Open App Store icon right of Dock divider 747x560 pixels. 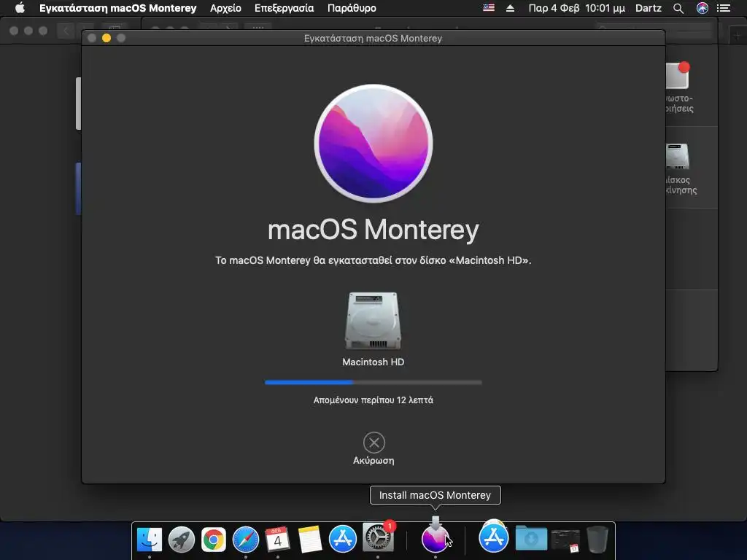click(x=494, y=537)
